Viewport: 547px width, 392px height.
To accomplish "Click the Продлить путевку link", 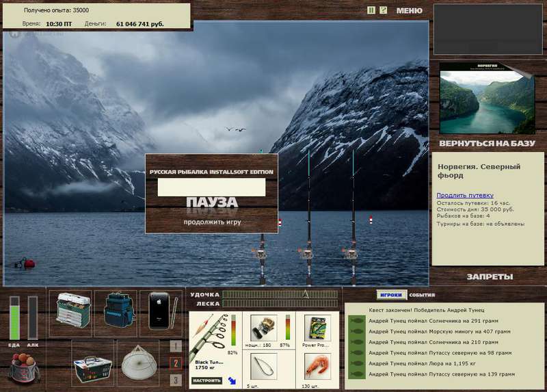I will (x=465, y=195).
